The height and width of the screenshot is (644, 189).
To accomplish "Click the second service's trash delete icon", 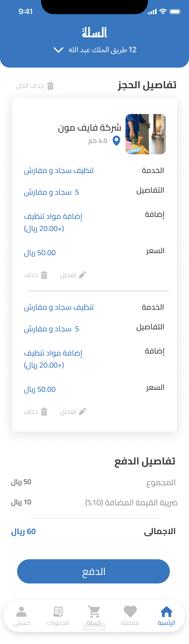I will coord(44,412).
